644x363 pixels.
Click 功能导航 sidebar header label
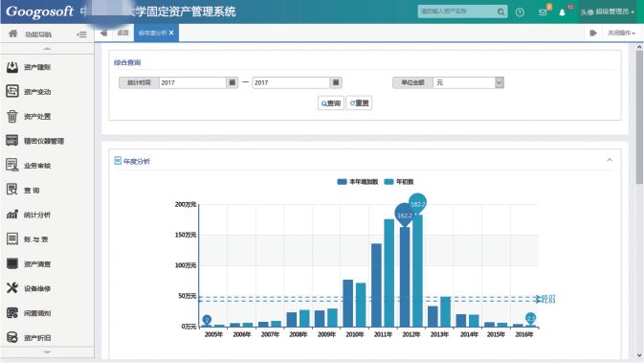(x=37, y=34)
